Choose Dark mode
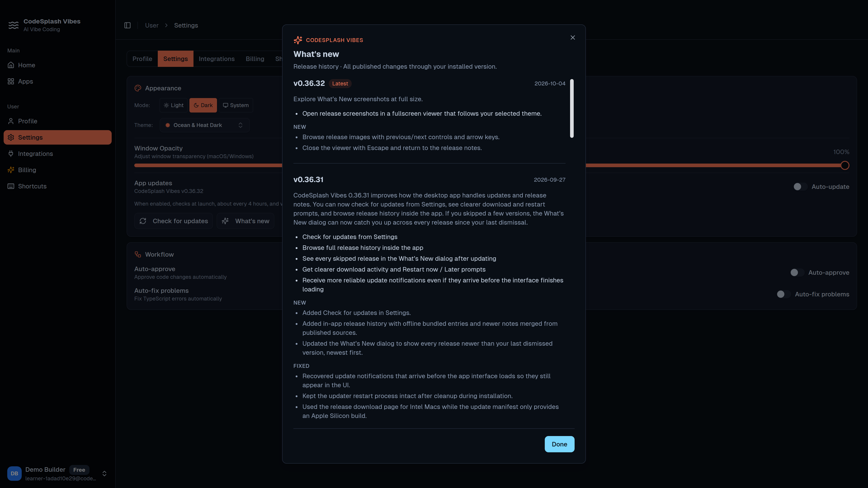The image size is (868, 488). tap(203, 105)
